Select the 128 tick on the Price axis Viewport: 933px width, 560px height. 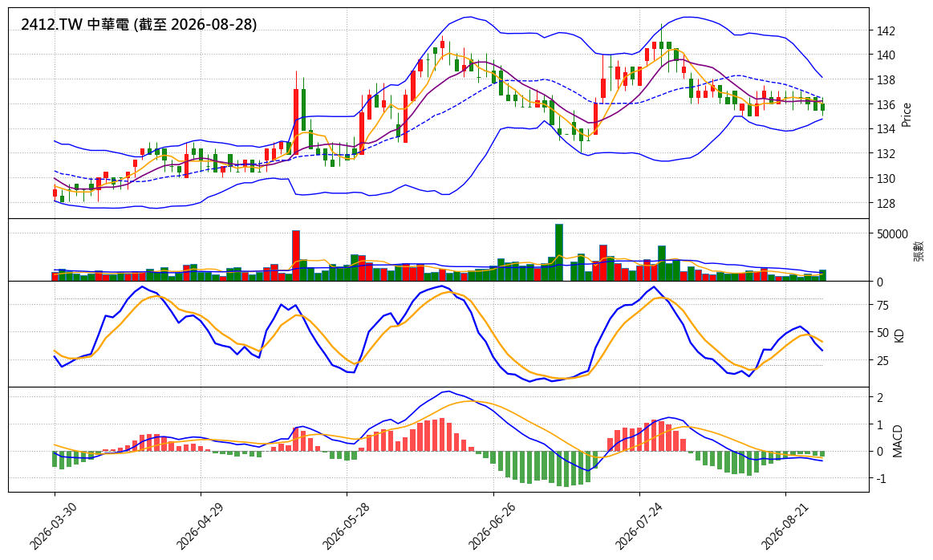pos(885,204)
